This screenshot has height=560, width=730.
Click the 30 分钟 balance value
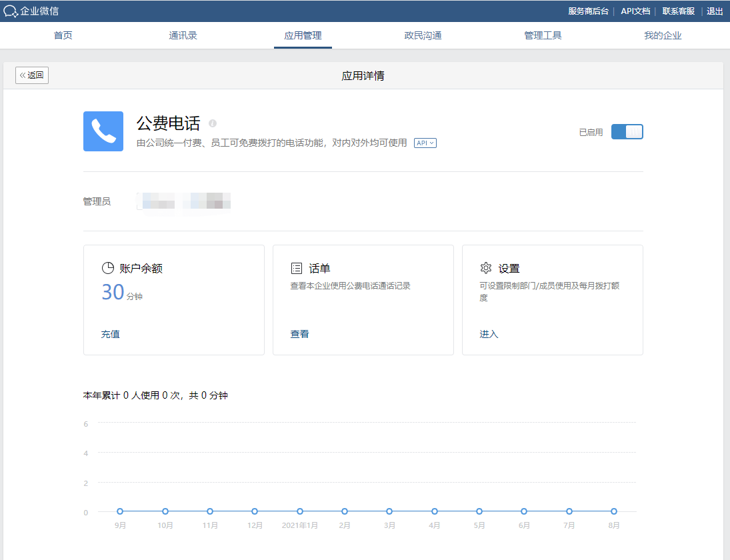tap(122, 293)
